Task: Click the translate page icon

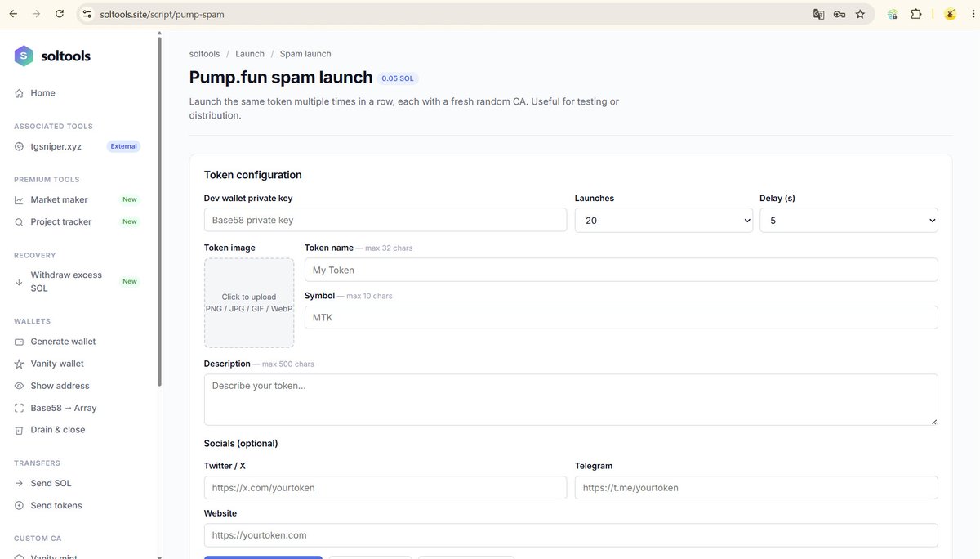Action: click(818, 14)
